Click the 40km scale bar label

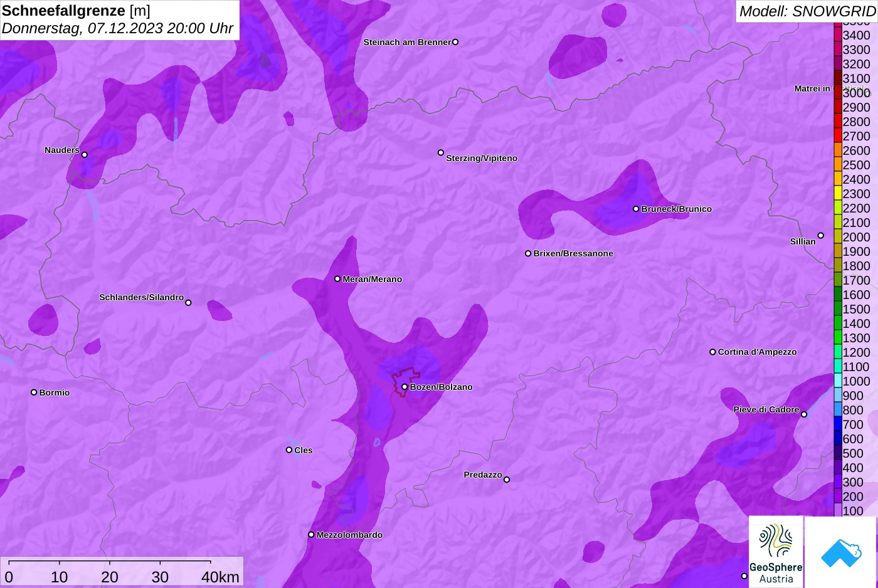(x=221, y=577)
